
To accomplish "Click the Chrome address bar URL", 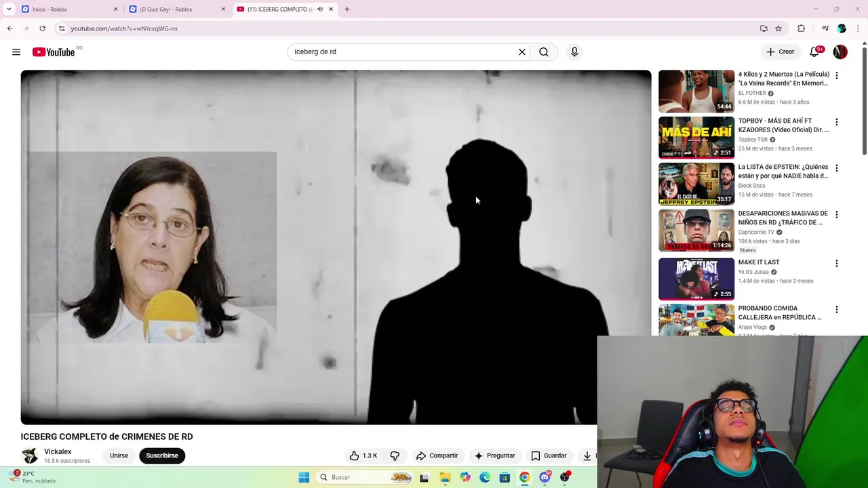I will (x=124, y=28).
